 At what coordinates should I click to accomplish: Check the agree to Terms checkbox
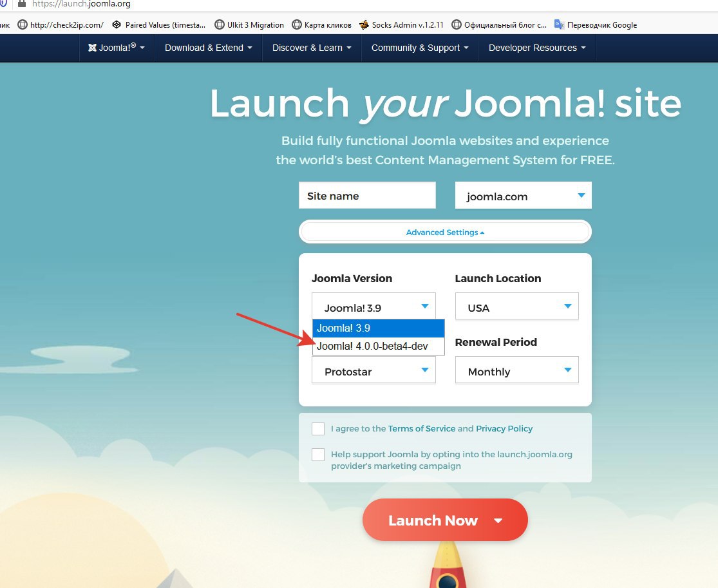pyautogui.click(x=318, y=429)
